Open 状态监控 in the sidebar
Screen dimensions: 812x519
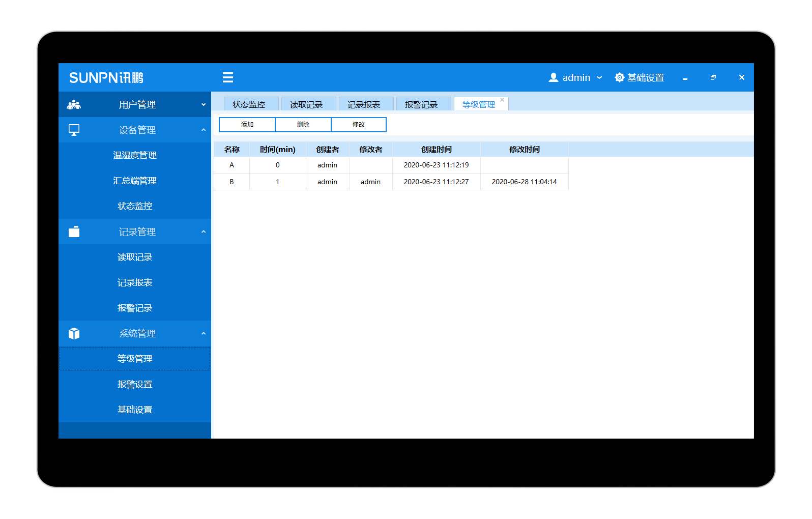[x=135, y=206]
